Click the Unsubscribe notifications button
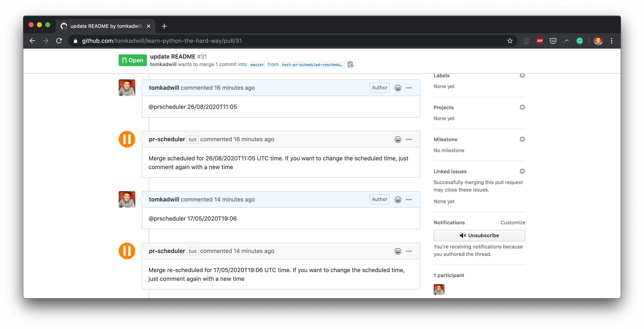 479,235
